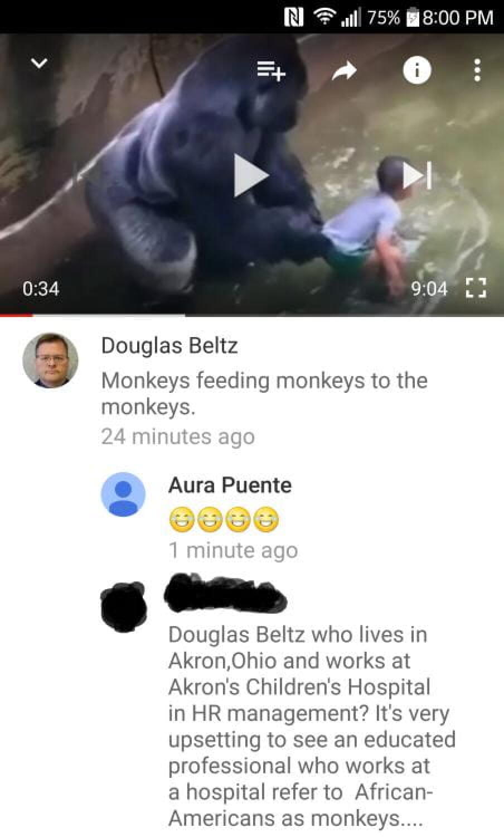Open Aura Puente's default avatar
Screen dimensions: 504x837
123,494
